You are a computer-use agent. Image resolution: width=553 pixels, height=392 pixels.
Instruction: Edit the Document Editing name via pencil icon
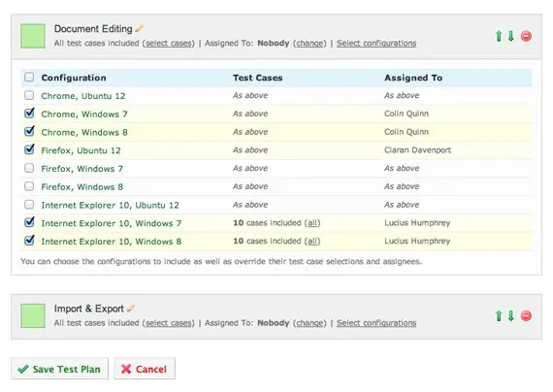[139, 28]
